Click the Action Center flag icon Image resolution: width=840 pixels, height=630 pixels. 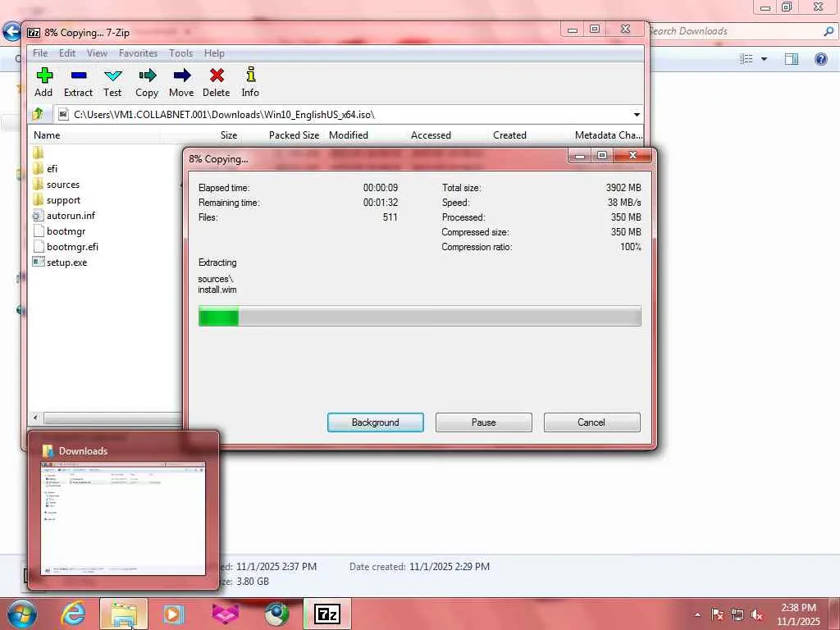tap(717, 614)
